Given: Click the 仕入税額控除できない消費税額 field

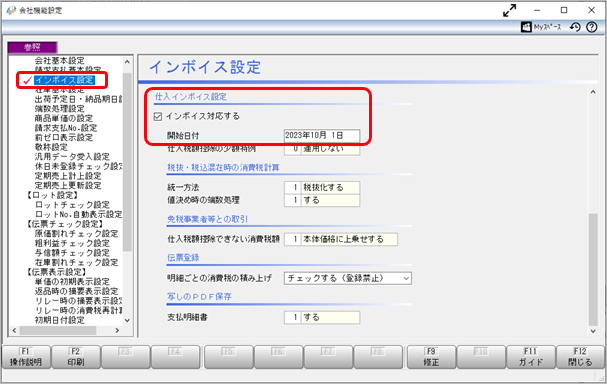Looking at the screenshot, I should coord(341,239).
